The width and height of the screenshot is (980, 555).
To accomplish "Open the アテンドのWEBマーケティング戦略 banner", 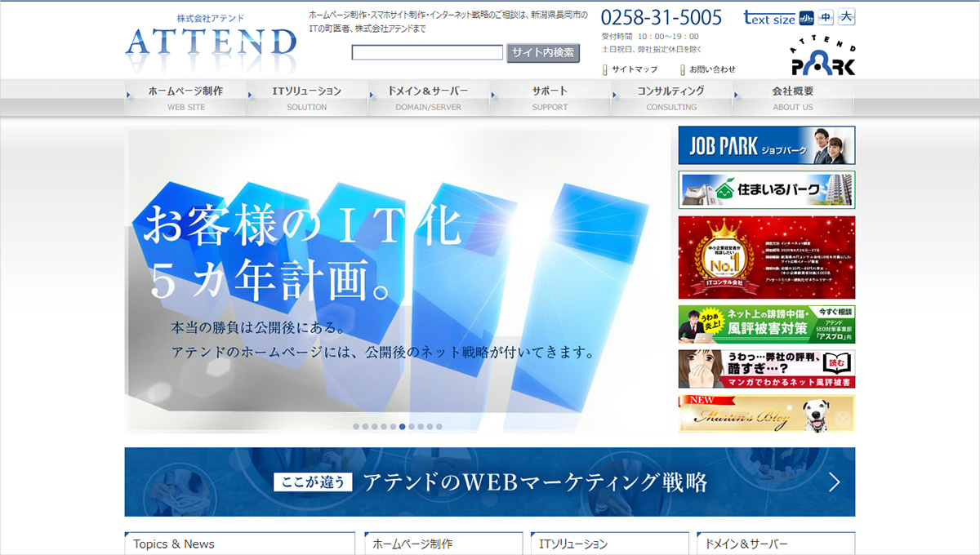I will (x=490, y=482).
